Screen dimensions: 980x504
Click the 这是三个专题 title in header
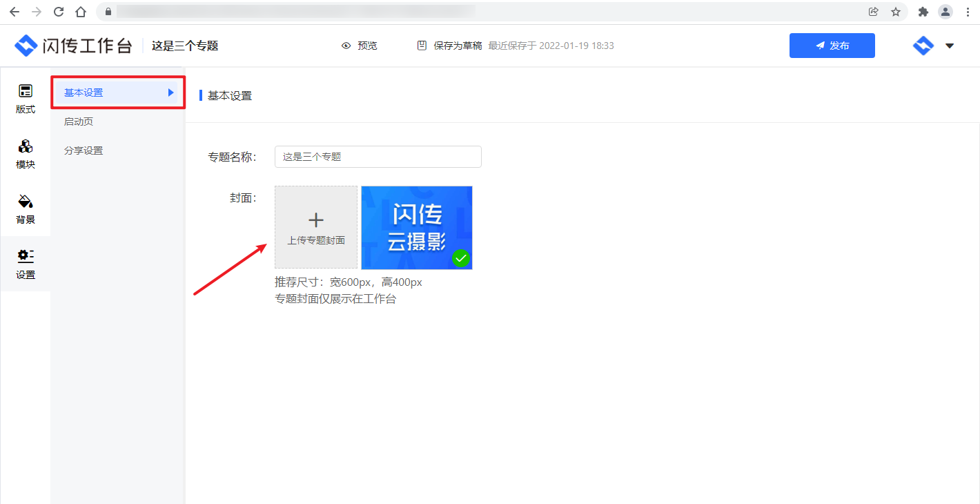185,46
